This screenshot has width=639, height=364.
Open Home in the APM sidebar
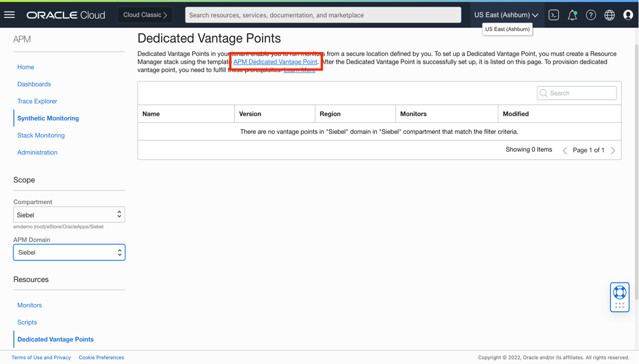(26, 67)
